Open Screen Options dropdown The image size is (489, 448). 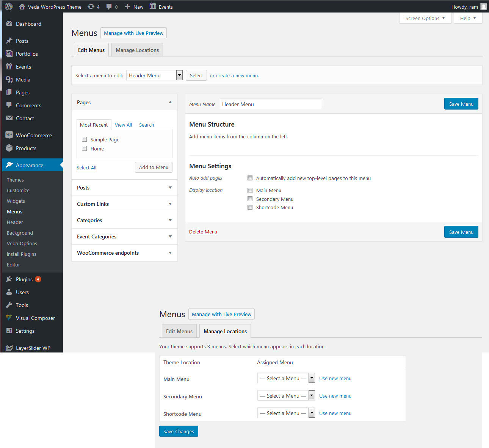pos(425,18)
